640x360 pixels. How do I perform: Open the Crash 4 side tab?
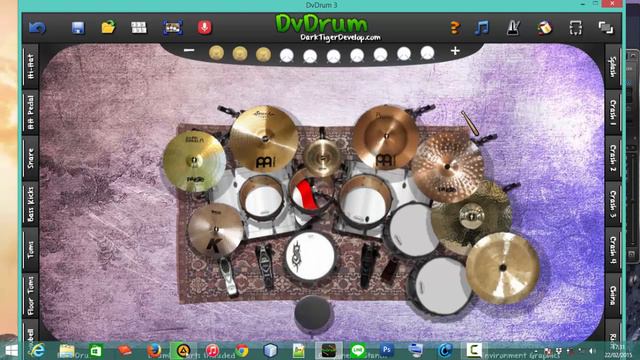point(612,249)
